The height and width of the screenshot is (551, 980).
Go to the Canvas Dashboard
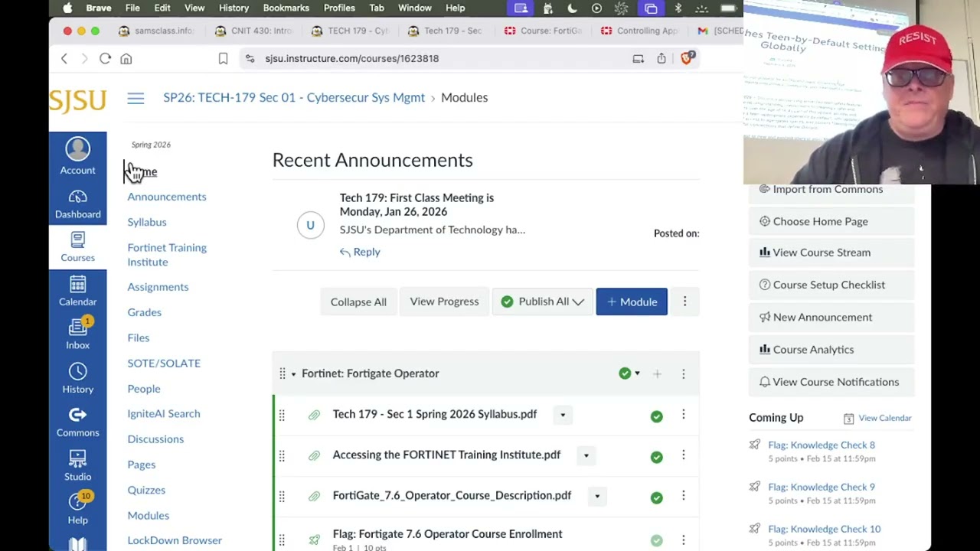(x=77, y=205)
